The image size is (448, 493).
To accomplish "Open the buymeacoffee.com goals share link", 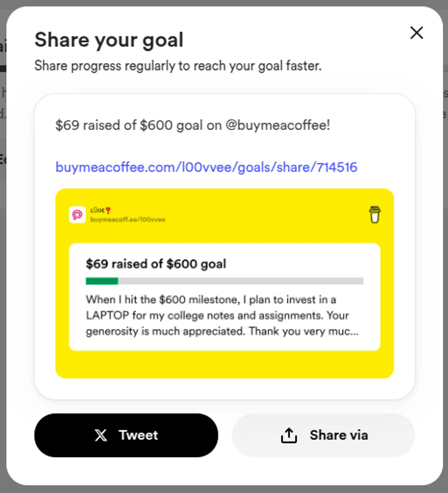I will click(x=206, y=167).
